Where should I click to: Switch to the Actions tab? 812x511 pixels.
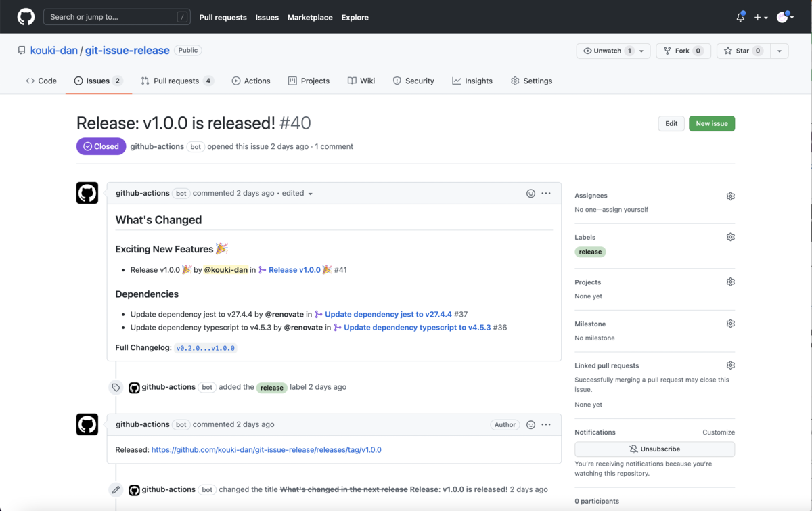coord(251,81)
